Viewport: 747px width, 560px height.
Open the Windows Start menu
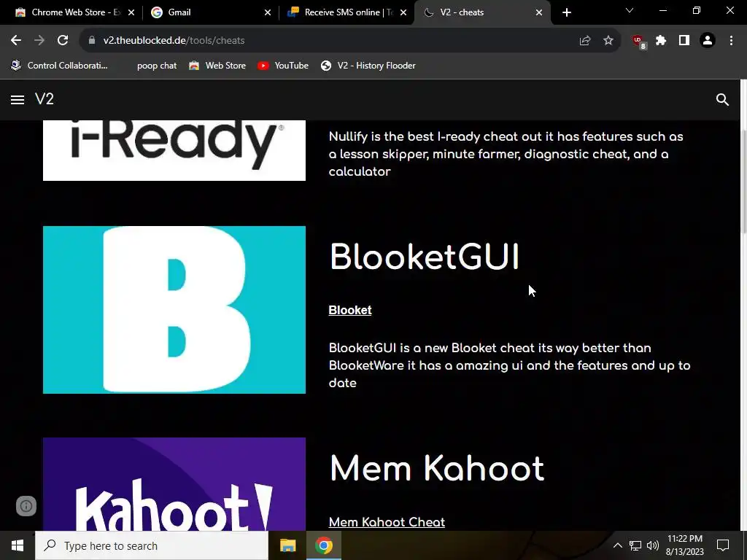[18, 545]
